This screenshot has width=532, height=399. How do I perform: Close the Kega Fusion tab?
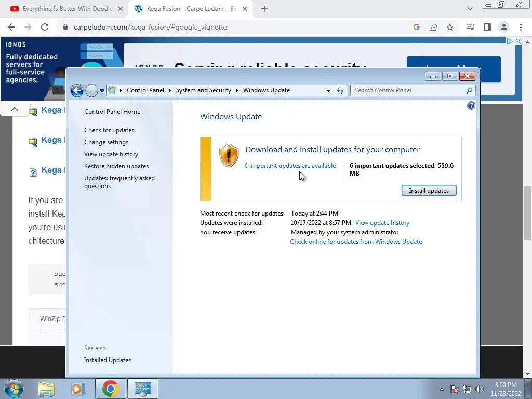pos(245,9)
